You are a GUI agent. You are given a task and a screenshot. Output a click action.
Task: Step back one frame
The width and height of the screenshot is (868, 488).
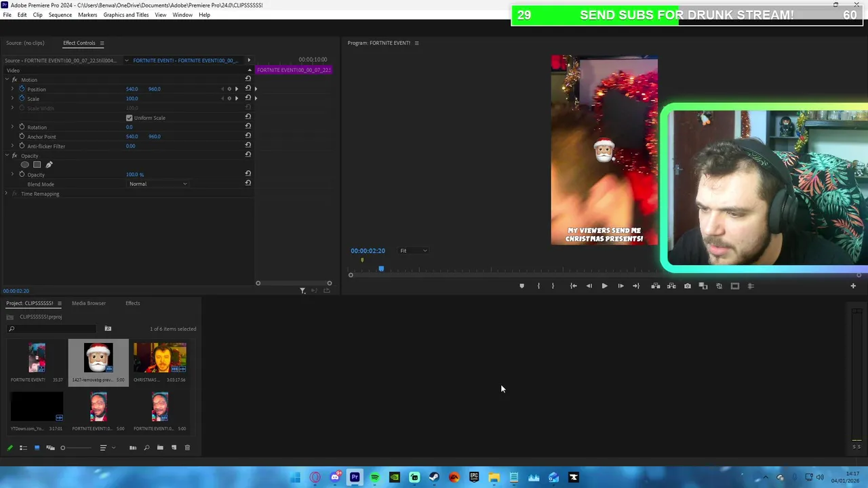tap(589, 286)
